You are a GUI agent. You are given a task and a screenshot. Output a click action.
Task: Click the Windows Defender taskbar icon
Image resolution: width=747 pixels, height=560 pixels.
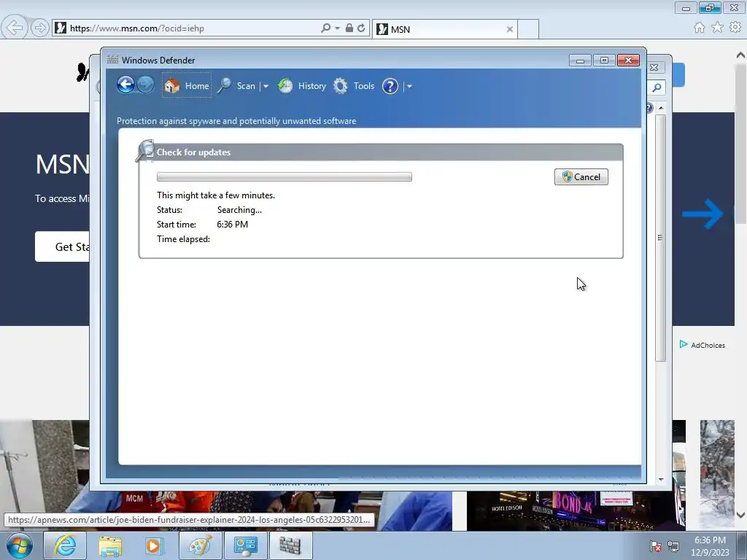click(x=290, y=545)
